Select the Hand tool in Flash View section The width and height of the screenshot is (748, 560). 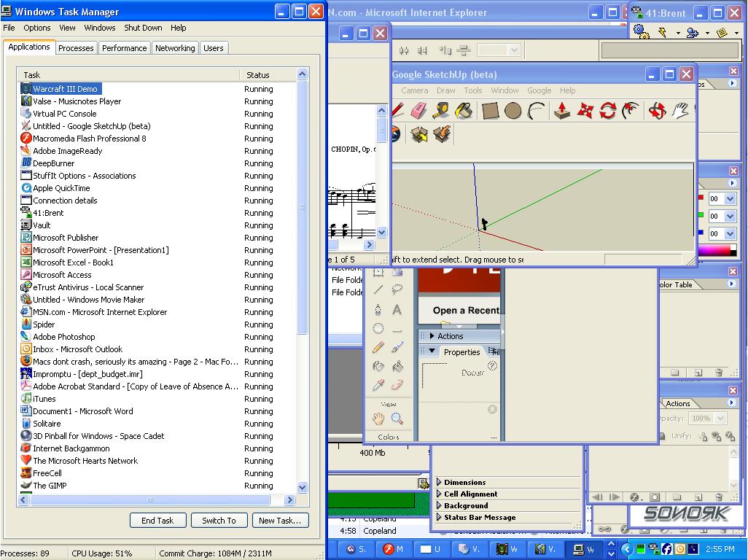click(x=378, y=419)
